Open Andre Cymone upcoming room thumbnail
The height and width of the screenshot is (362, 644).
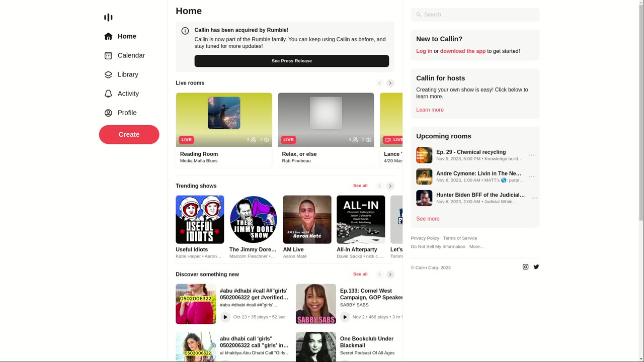pos(424,176)
